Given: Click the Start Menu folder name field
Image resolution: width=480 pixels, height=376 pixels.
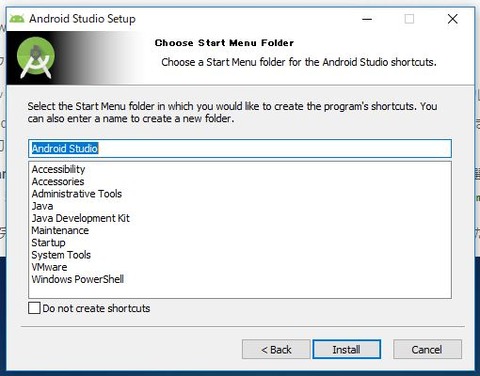Looking at the screenshot, I should [240, 148].
